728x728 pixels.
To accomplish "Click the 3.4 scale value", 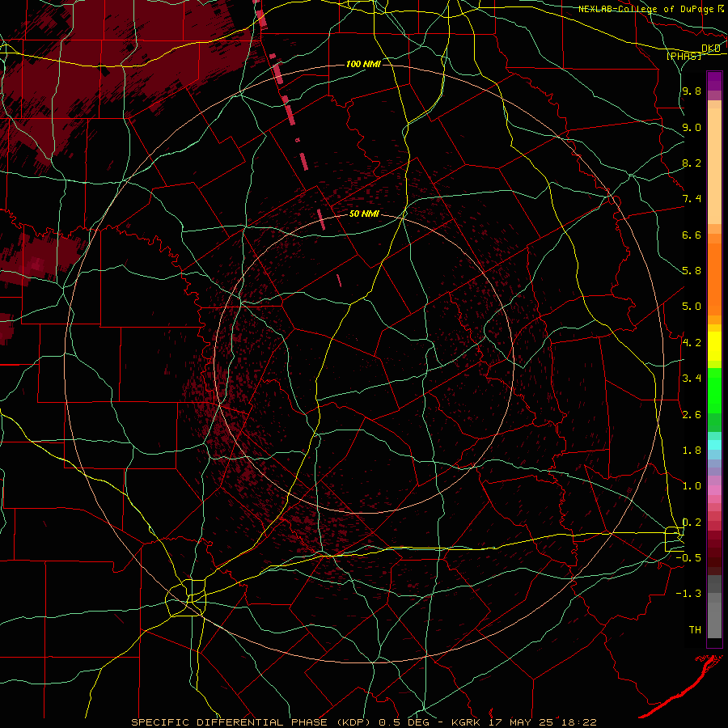I will 692,379.
